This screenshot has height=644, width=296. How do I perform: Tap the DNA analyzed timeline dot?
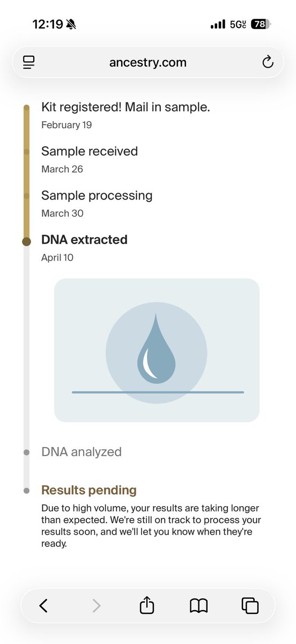26,452
